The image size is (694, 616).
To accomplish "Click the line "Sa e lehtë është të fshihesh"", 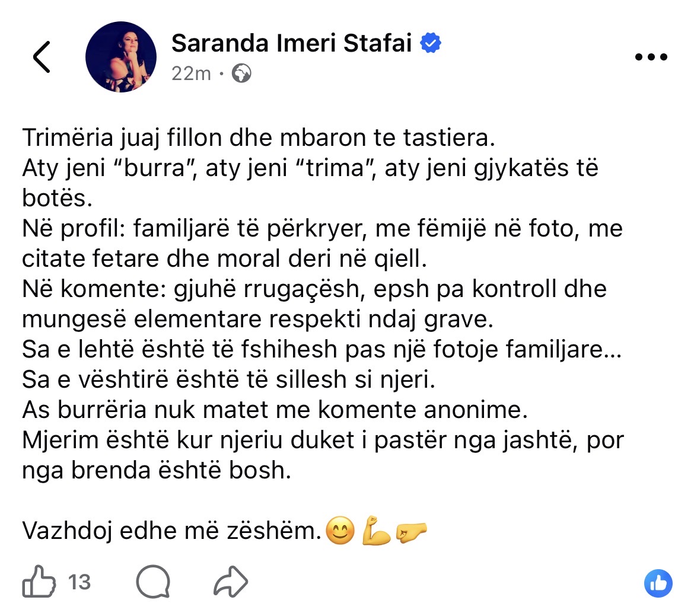I will pos(322,349).
